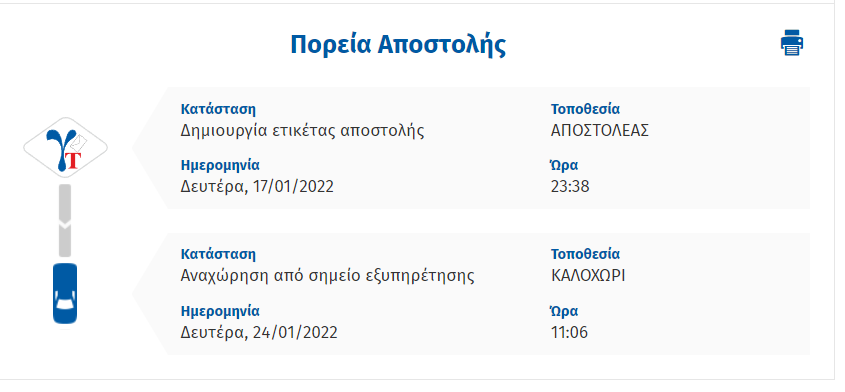The width and height of the screenshot is (845, 392).
Task: Click the ΑΠΟΣΤΟΛΕΑΣ location value
Action: pyautogui.click(x=600, y=130)
